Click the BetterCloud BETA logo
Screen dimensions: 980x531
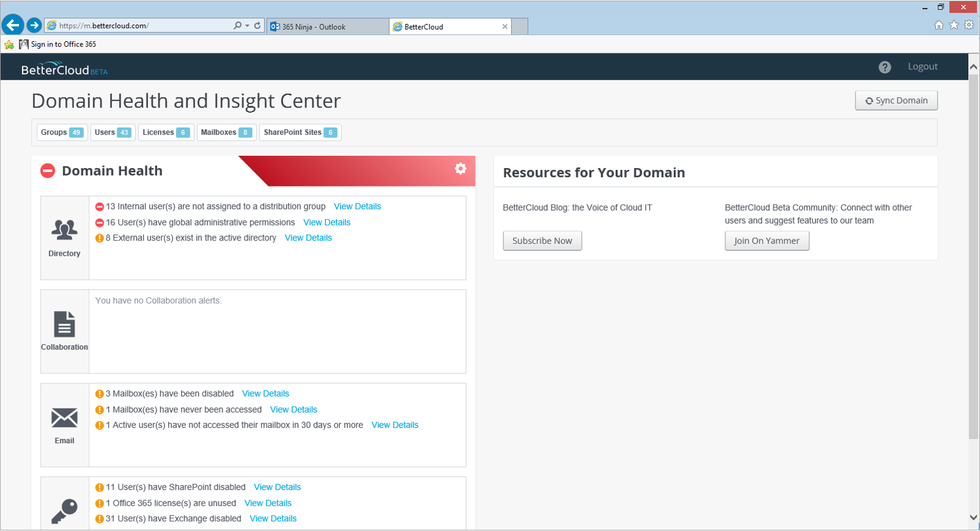click(x=64, y=69)
